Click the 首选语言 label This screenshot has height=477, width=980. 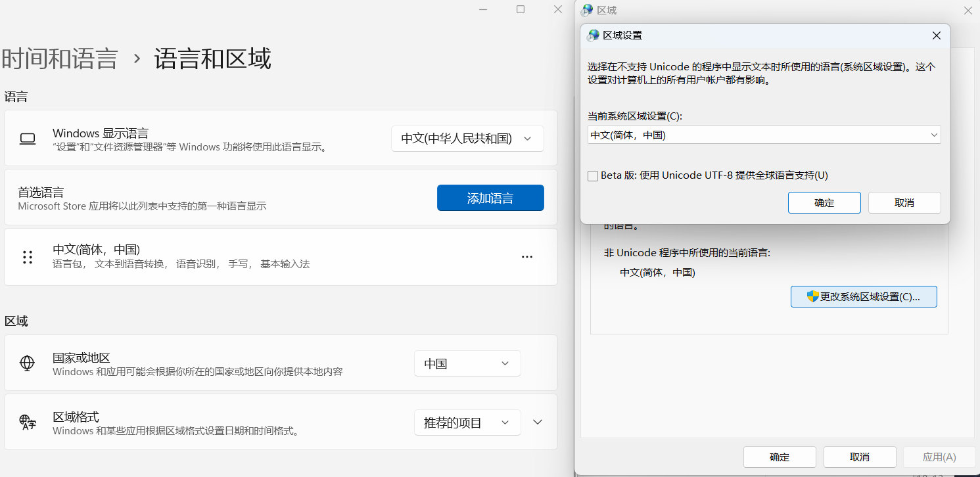[41, 192]
